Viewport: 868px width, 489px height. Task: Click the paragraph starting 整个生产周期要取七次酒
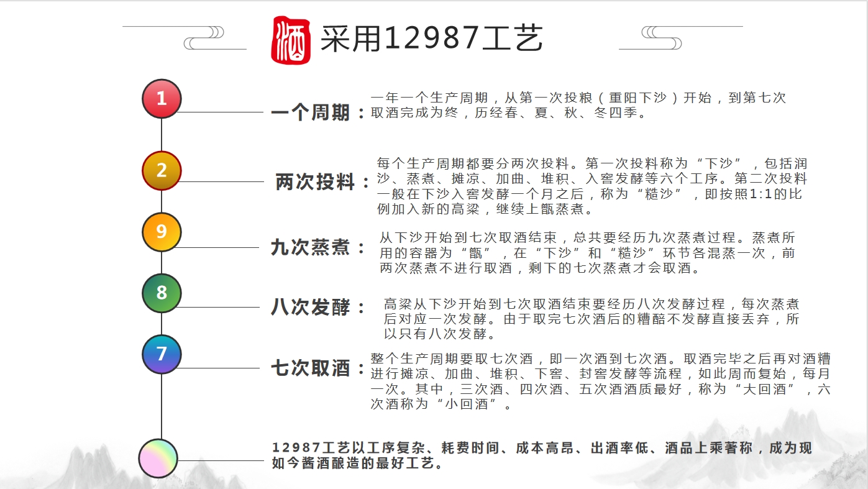(x=600, y=382)
